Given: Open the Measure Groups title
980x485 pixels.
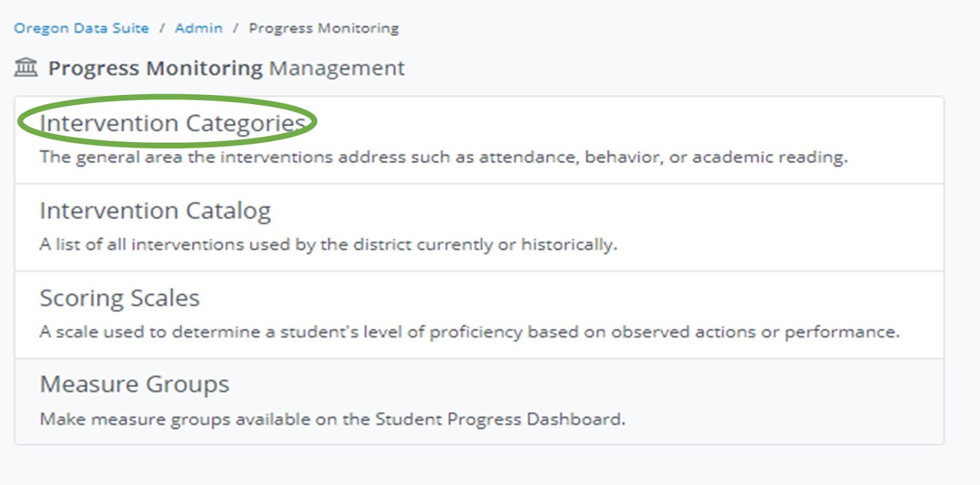Looking at the screenshot, I should point(134,385).
